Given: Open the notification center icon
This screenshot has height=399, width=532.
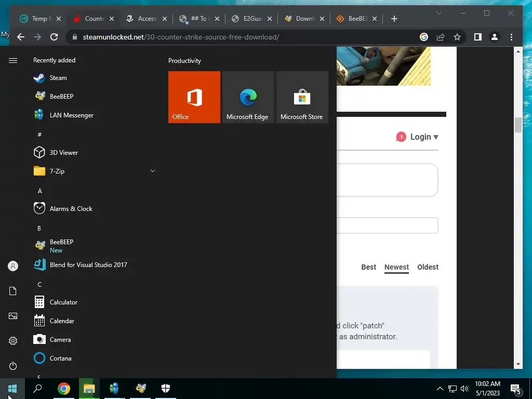Looking at the screenshot, I should tap(516, 389).
